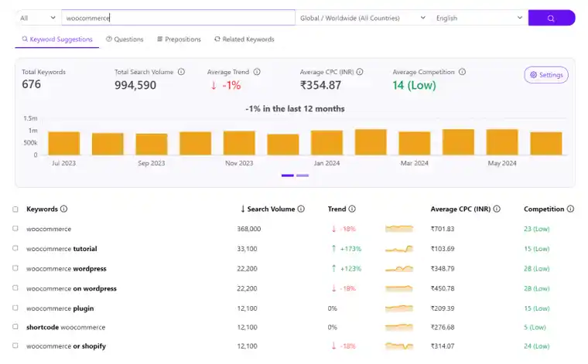Expand the Global / Worldwide country dropdown
The height and width of the screenshot is (364, 588).
(x=362, y=18)
